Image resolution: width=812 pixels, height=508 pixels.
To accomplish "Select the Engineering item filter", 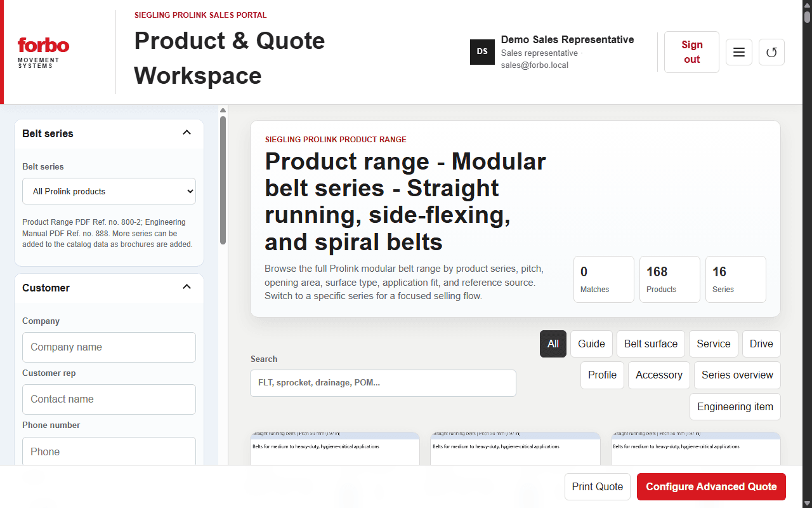I will click(735, 406).
